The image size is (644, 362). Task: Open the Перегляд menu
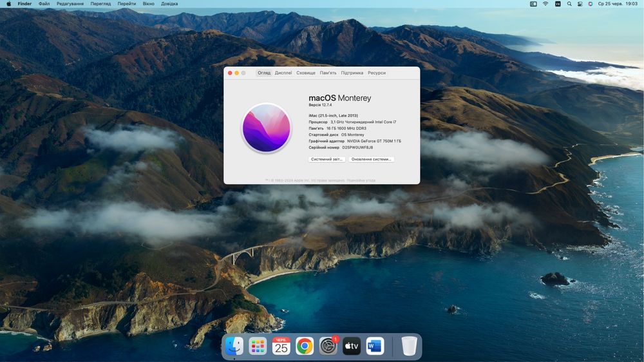point(100,4)
